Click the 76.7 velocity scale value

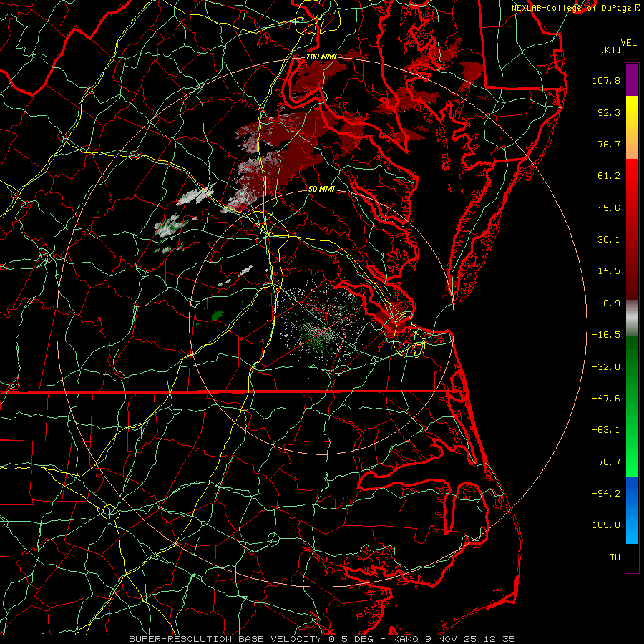[609, 144]
